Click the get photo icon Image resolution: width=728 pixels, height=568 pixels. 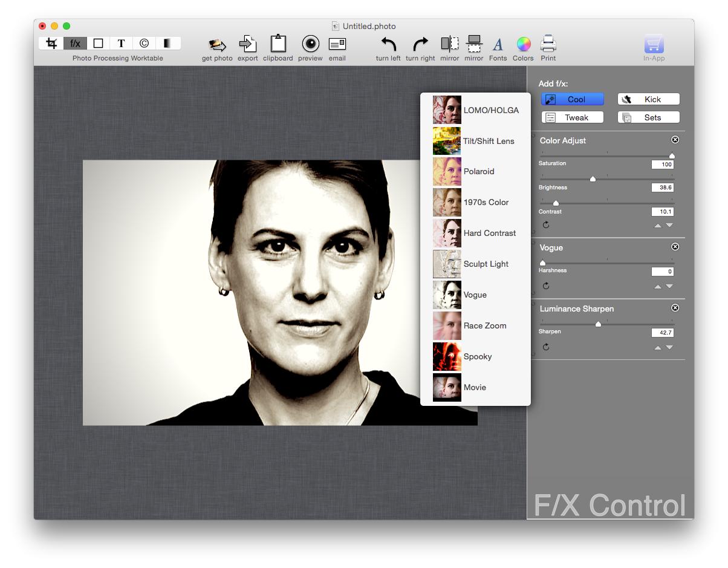click(x=217, y=45)
